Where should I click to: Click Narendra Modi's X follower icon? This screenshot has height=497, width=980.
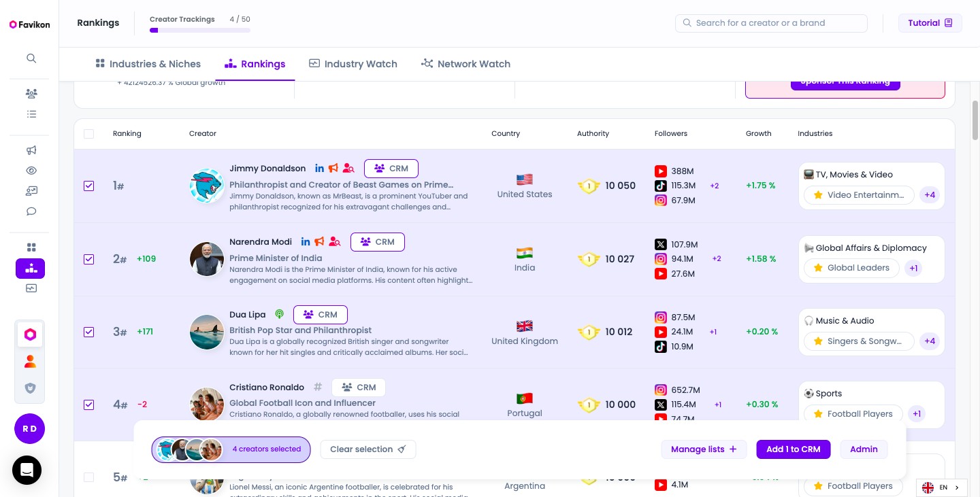pos(660,244)
